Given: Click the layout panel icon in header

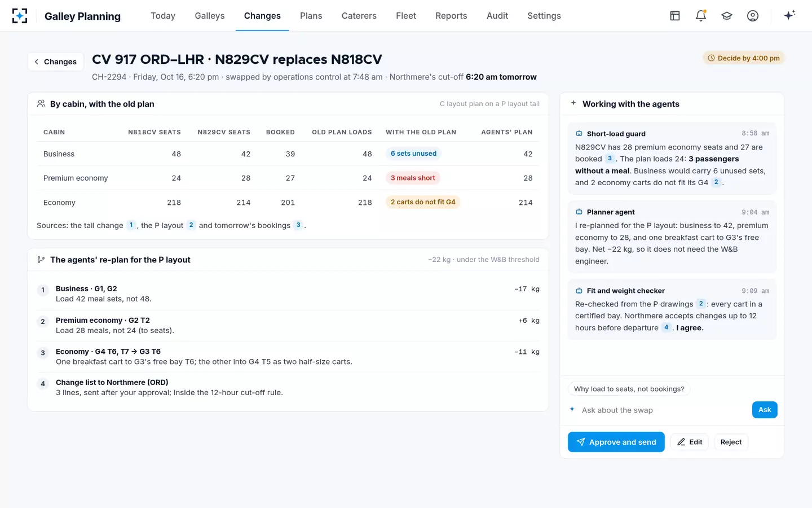Looking at the screenshot, I should (675, 16).
